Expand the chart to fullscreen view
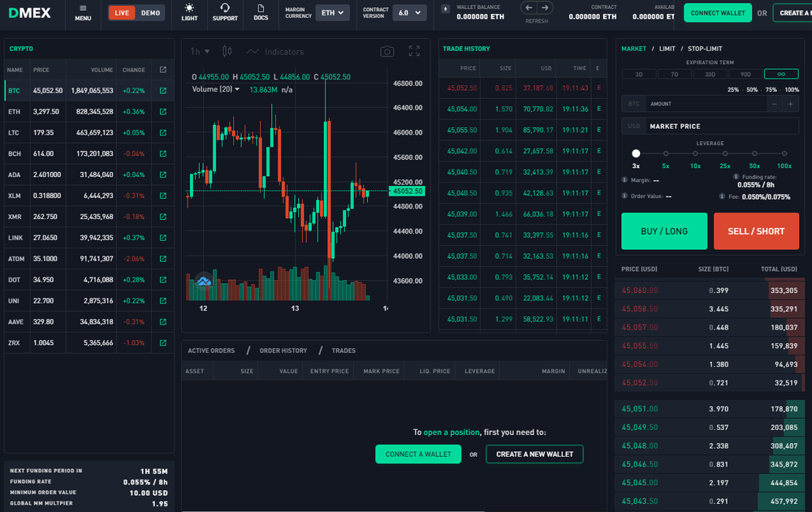The image size is (812, 512). 414,50
